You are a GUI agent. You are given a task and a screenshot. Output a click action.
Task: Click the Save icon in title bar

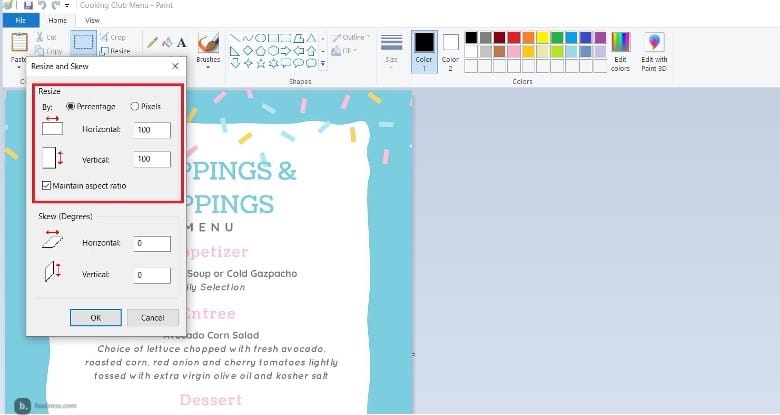point(27,6)
